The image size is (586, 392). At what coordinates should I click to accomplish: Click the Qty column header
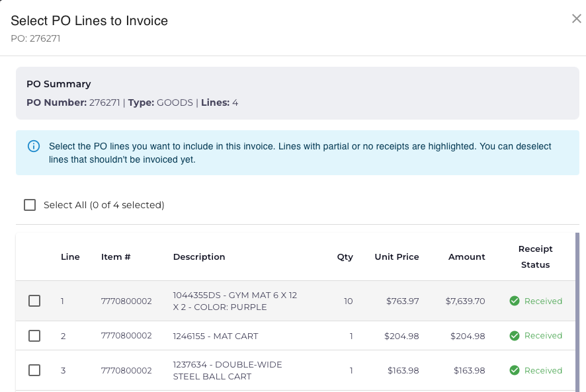[345, 257]
